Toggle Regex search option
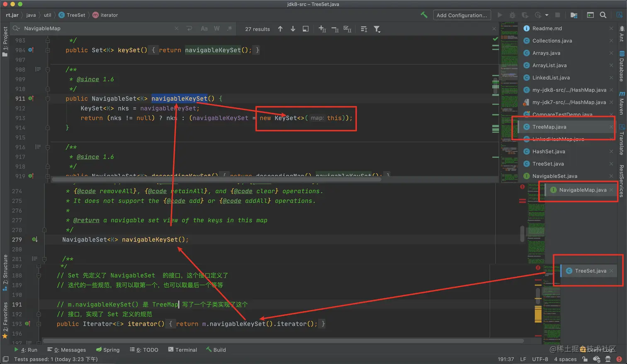Screen dimensions: 627x364 pos(229,28)
